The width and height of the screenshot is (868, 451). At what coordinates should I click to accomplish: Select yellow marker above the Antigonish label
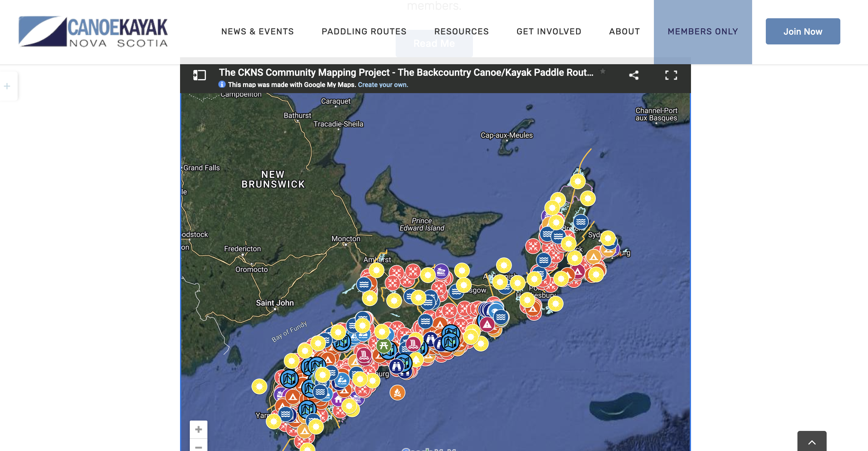coord(504,265)
